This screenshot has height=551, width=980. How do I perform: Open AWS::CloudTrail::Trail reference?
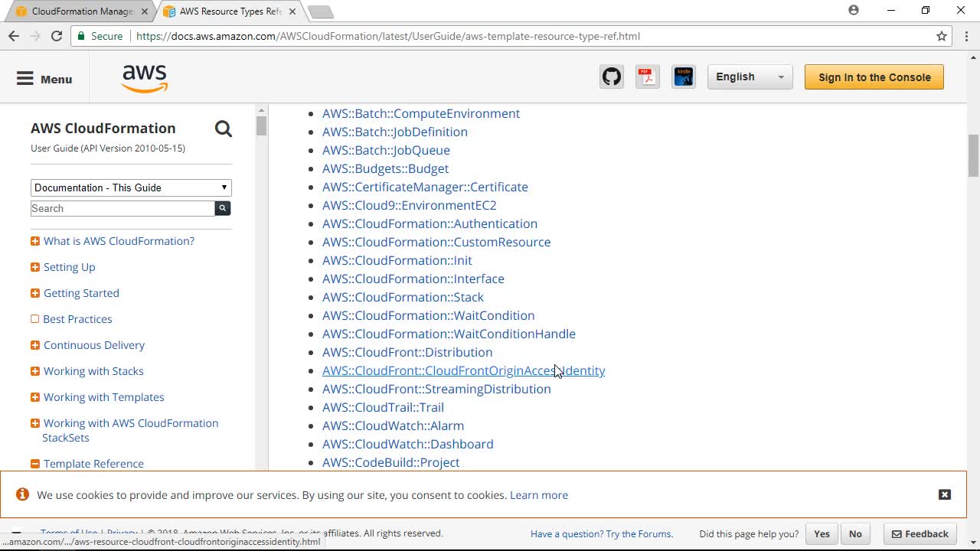(x=383, y=407)
